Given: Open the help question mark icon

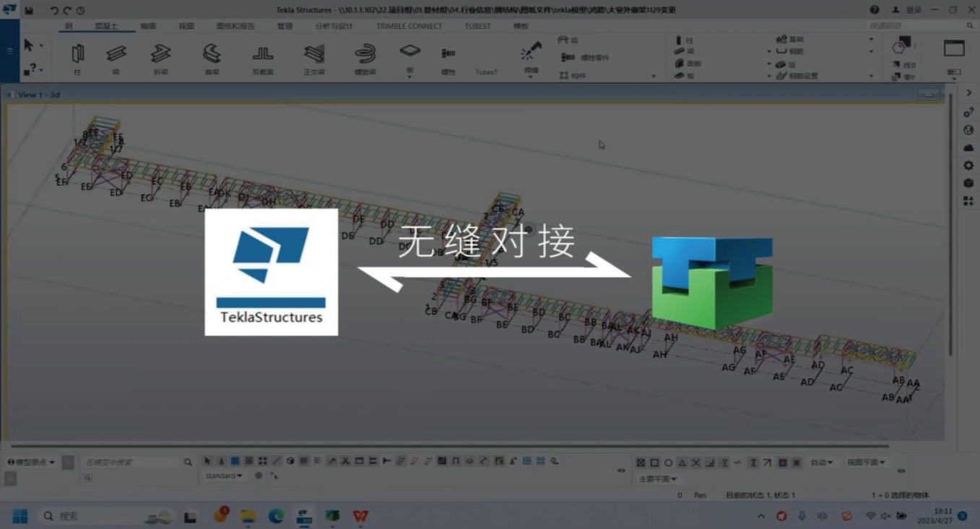Looking at the screenshot, I should click(x=875, y=10).
